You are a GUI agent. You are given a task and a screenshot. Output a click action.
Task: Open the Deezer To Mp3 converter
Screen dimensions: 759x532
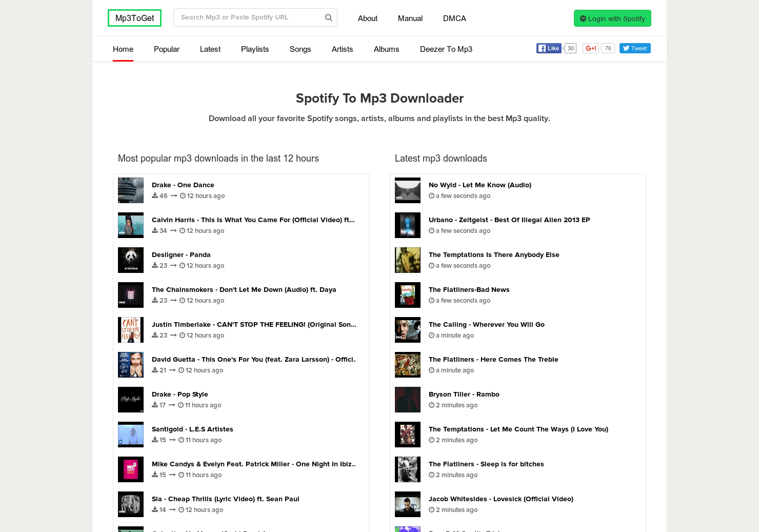pos(446,49)
